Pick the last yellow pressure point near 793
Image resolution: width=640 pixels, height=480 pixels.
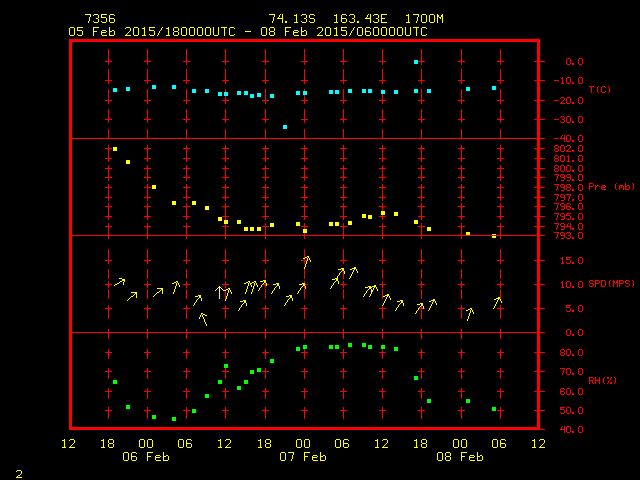click(x=494, y=236)
